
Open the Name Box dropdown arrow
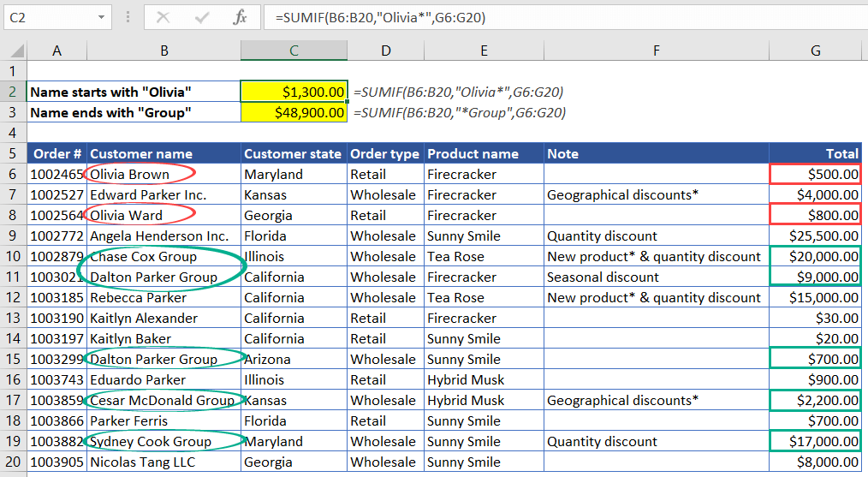pyautogui.click(x=101, y=18)
